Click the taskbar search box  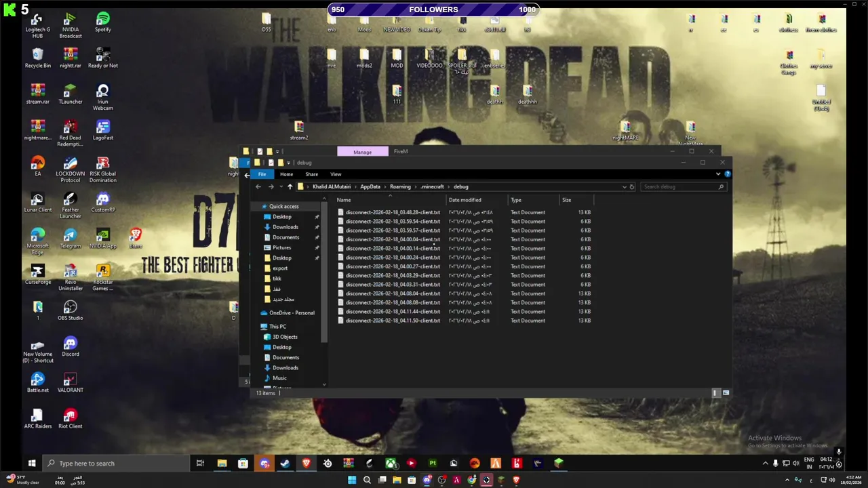117,464
